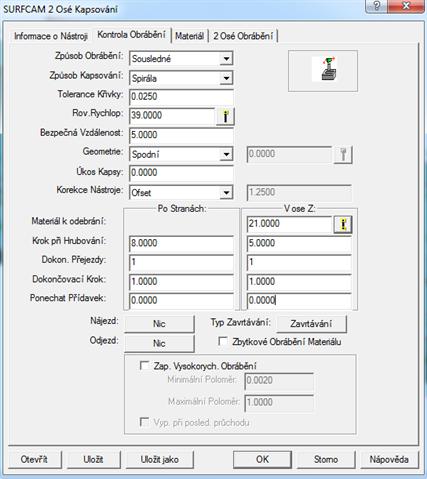This screenshot has height=479, width=427.
Task: Switch to 2 Osé Obrábění tab
Action: [x=243, y=36]
